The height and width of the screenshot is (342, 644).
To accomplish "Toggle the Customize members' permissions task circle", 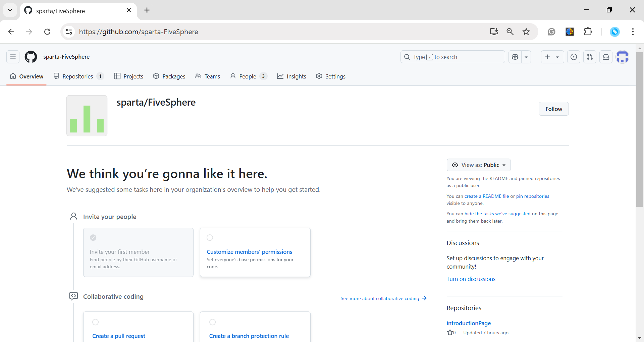I will click(210, 238).
